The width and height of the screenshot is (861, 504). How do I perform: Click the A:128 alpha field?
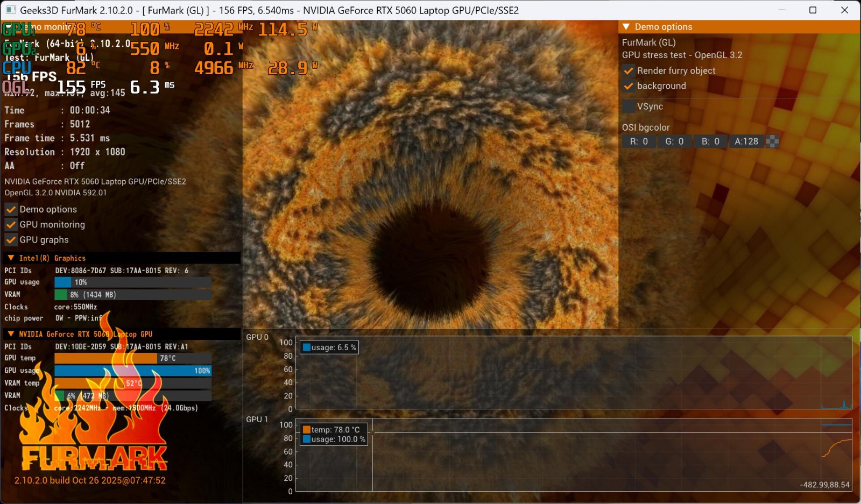[746, 141]
